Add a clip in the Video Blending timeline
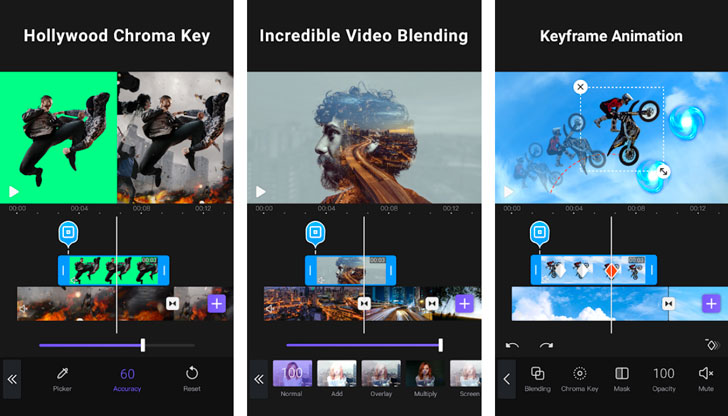728x416 pixels. pos(464,304)
